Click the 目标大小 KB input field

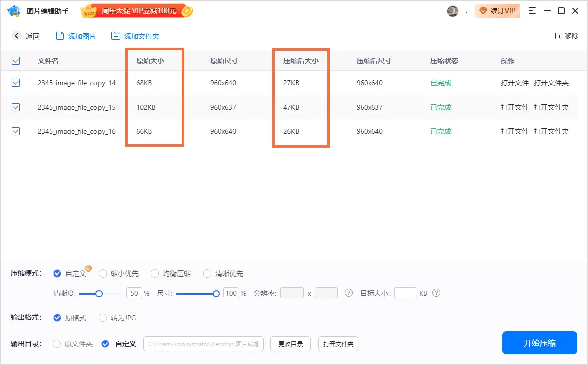click(x=406, y=293)
